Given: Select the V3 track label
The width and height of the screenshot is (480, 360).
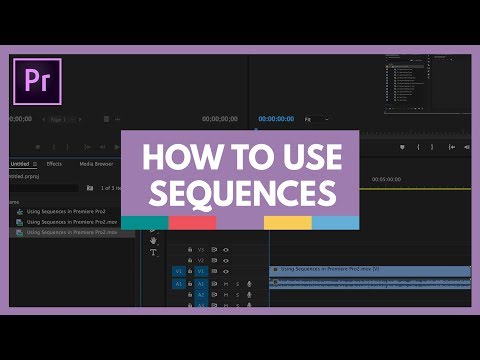Looking at the screenshot, I should tap(201, 250).
